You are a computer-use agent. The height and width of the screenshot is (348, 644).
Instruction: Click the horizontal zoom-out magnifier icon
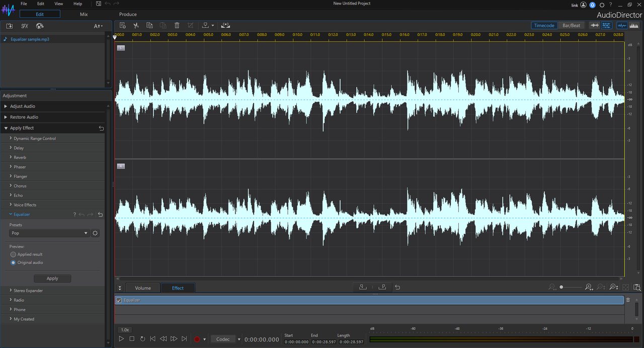[x=552, y=287]
